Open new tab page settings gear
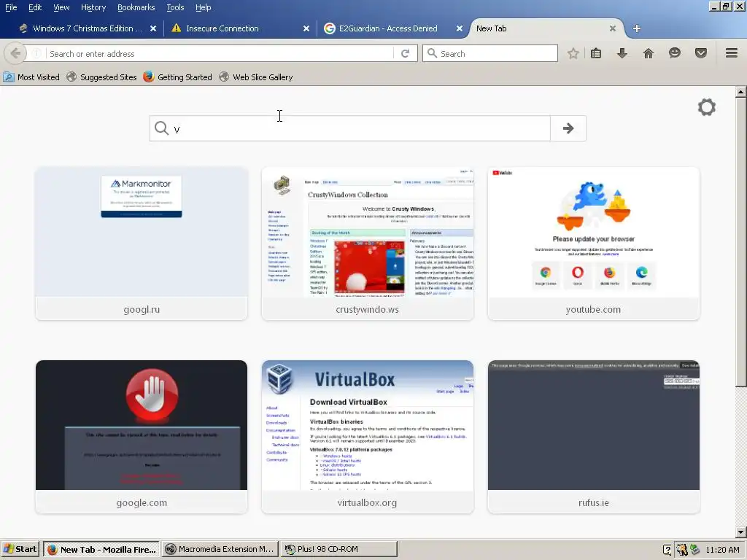The height and width of the screenshot is (560, 747). [x=706, y=107]
